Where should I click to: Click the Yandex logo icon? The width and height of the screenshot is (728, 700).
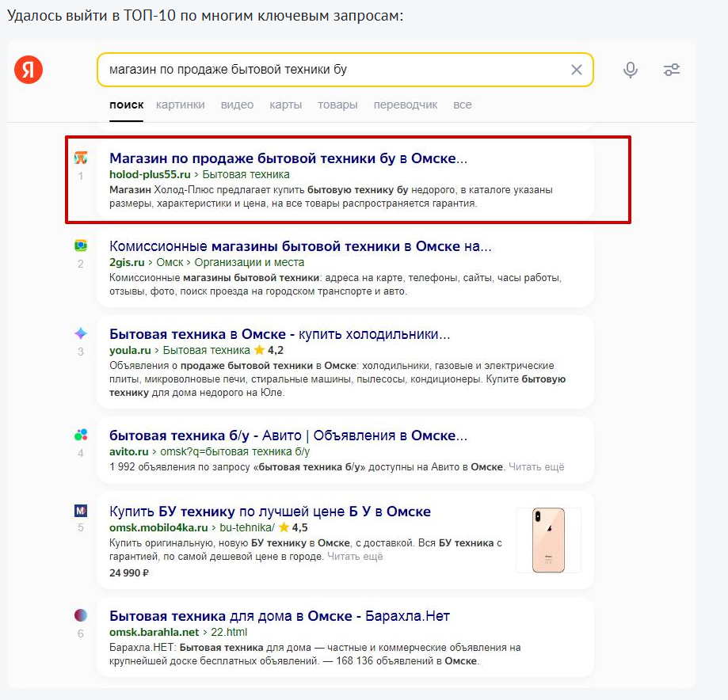[x=29, y=70]
